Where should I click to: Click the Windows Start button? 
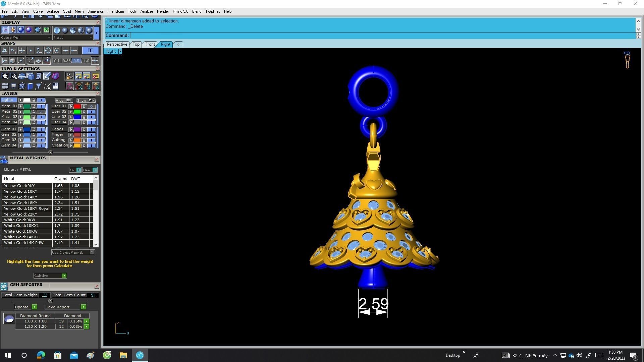(8, 355)
